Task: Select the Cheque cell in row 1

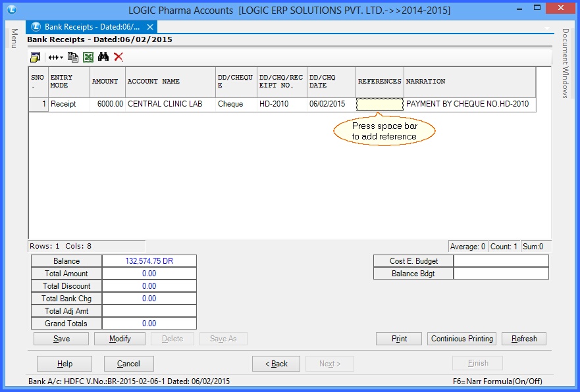Action: pos(236,104)
